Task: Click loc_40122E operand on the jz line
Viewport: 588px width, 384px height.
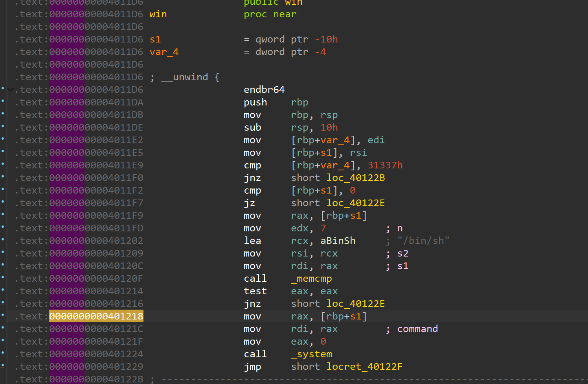Action: click(x=355, y=203)
